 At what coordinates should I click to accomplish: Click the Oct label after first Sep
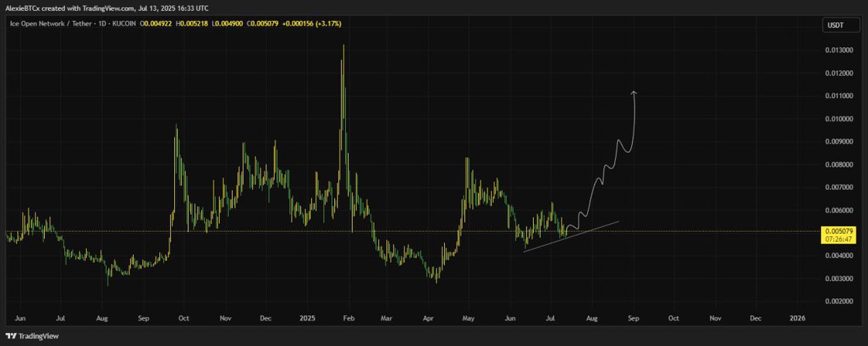184,318
